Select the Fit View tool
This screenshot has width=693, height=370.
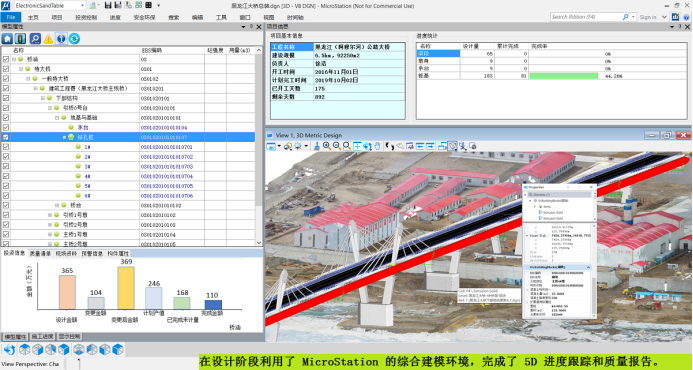tap(357, 146)
